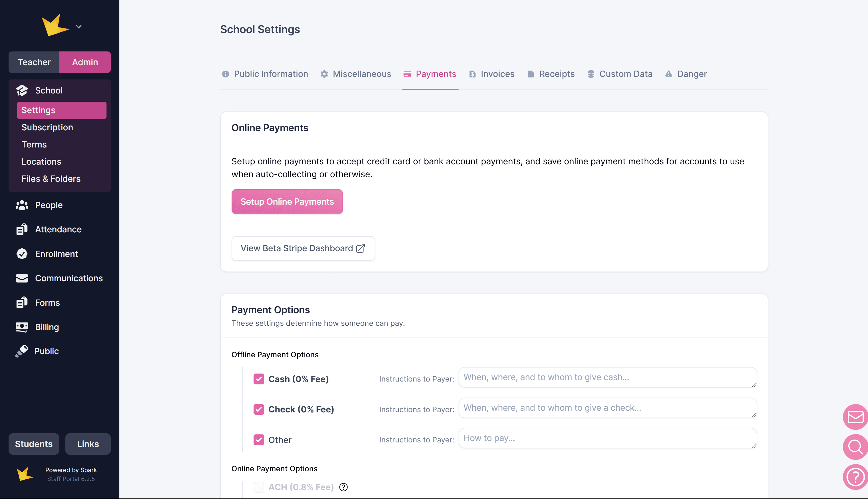Open Enrollment section in sidebar
Screen dimensions: 868x499
56,254
